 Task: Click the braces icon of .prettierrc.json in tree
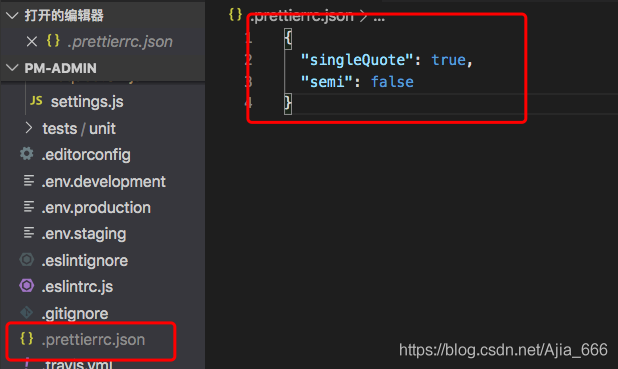27,338
